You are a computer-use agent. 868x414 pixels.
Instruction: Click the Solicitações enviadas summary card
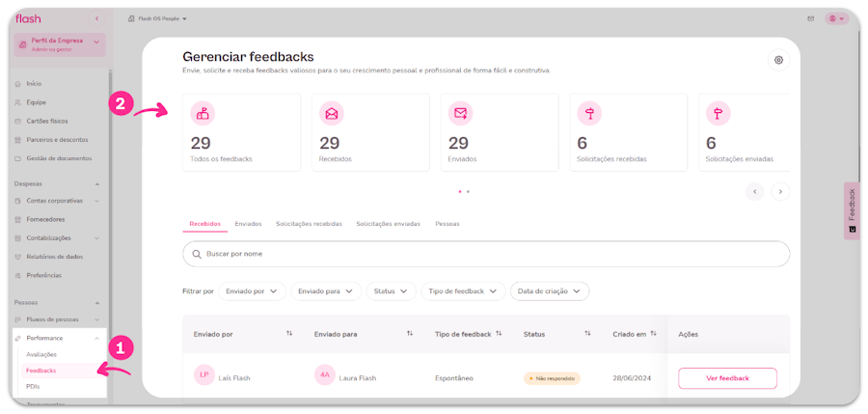(744, 132)
